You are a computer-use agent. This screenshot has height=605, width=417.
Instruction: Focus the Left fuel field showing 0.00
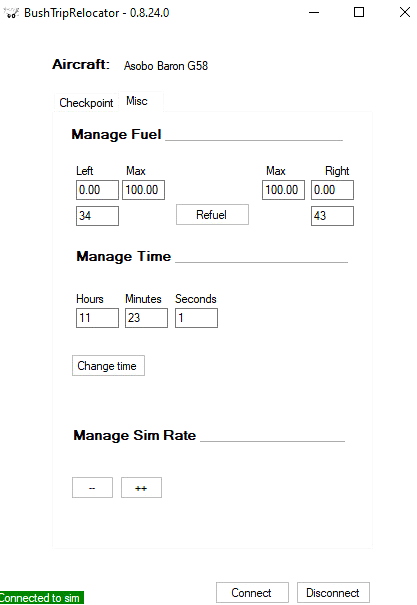[x=97, y=190]
